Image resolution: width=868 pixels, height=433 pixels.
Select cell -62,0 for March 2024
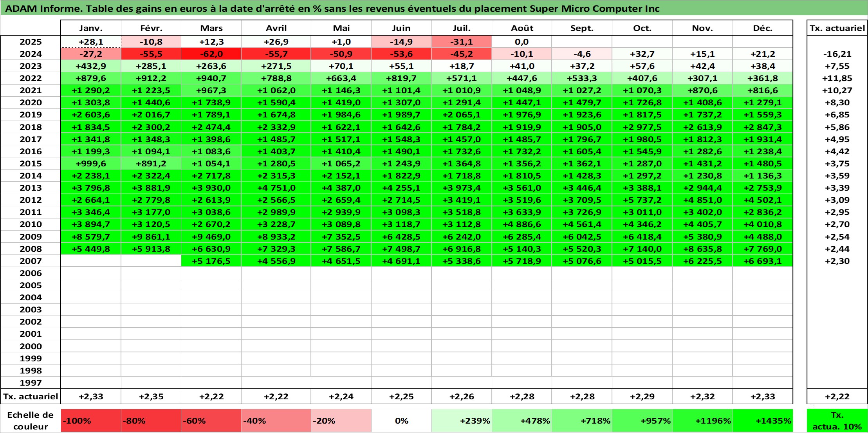coord(211,54)
